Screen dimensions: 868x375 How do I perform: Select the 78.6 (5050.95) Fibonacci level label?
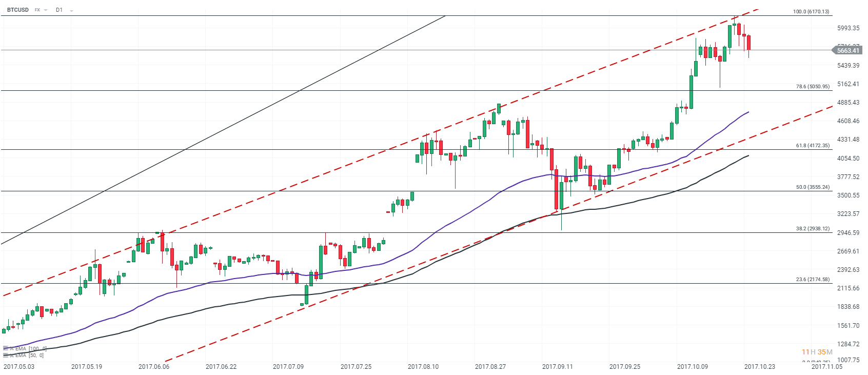point(813,87)
